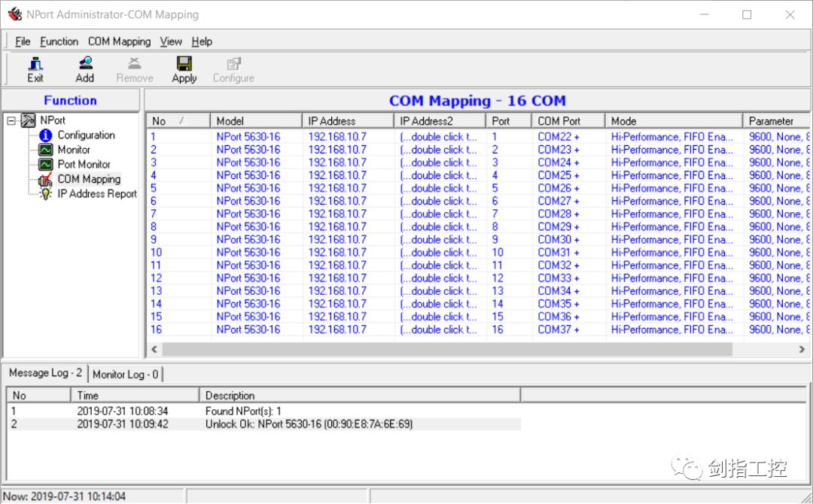
Task: Click 192.168.10.7 in row 12
Action: pyautogui.click(x=337, y=278)
